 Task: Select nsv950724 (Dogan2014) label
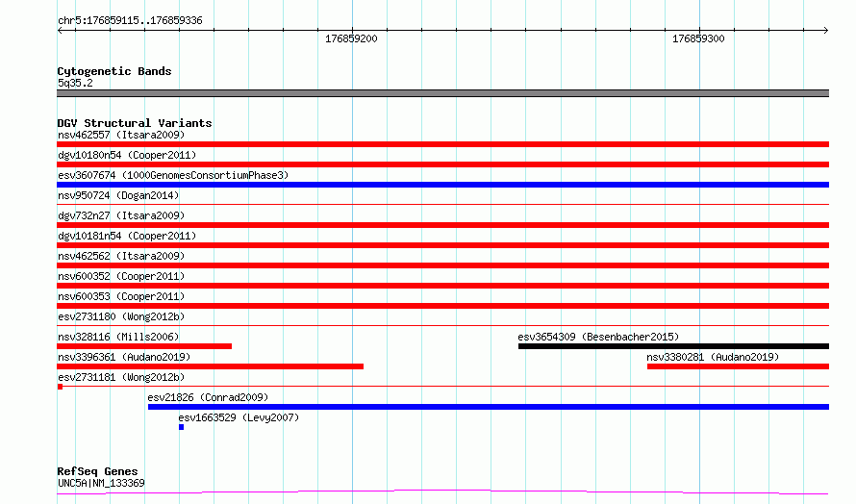pos(118,195)
